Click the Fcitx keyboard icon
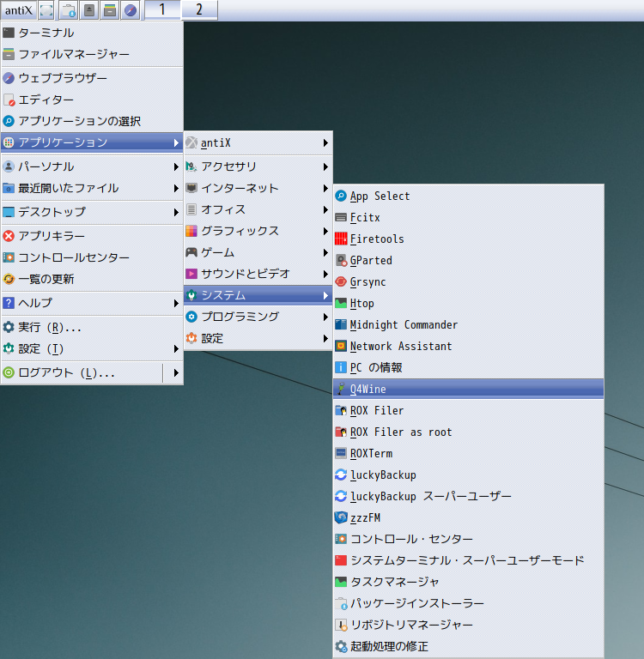 point(341,217)
